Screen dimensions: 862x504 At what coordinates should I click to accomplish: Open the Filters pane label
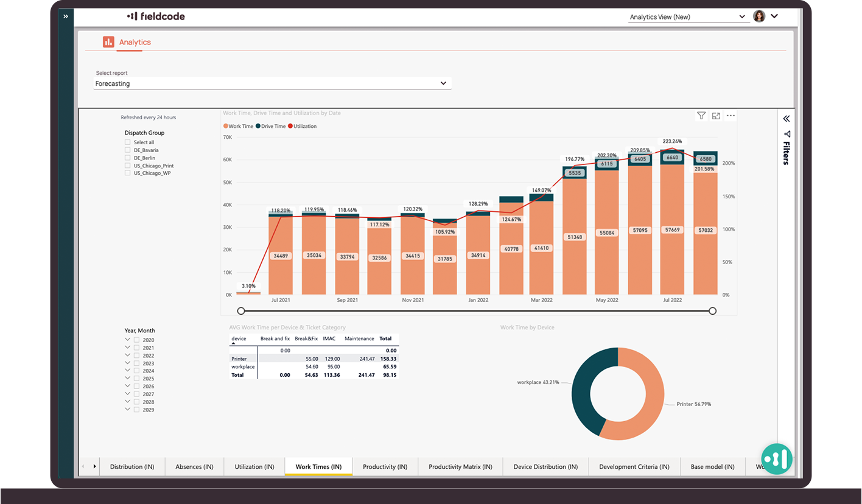click(x=787, y=153)
